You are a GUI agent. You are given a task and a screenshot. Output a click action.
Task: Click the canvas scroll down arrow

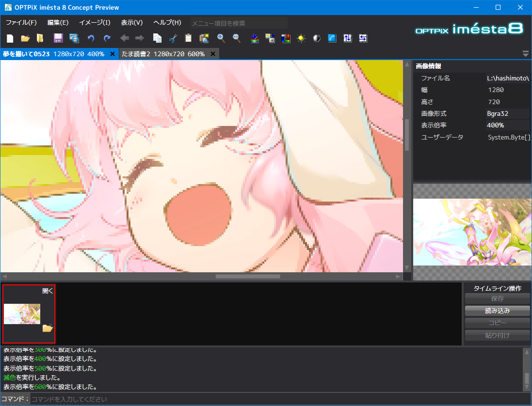click(407, 268)
